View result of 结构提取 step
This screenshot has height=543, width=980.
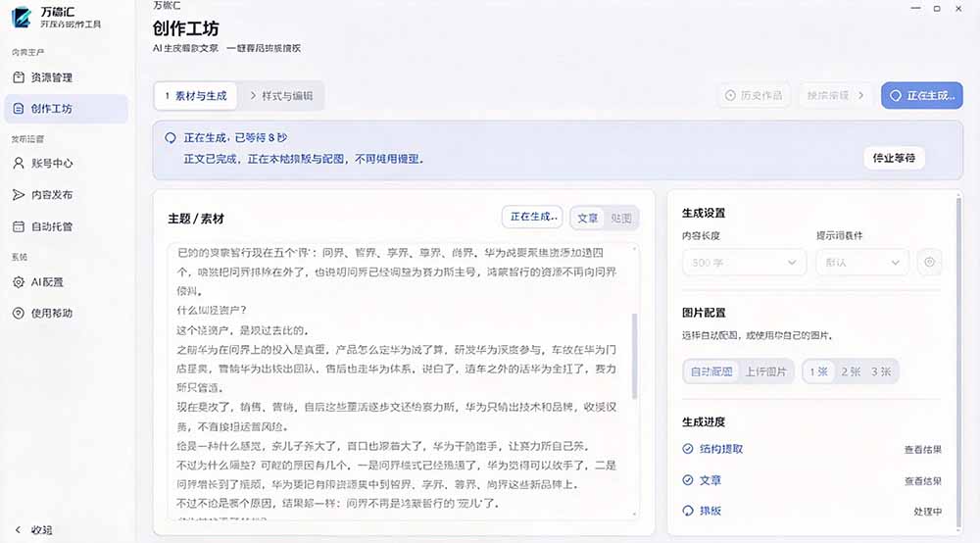point(922,449)
